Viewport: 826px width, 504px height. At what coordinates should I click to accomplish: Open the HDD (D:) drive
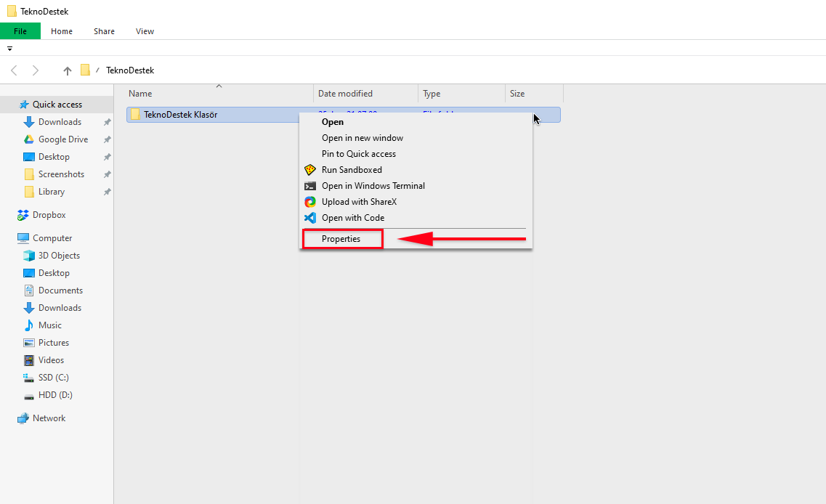point(54,394)
